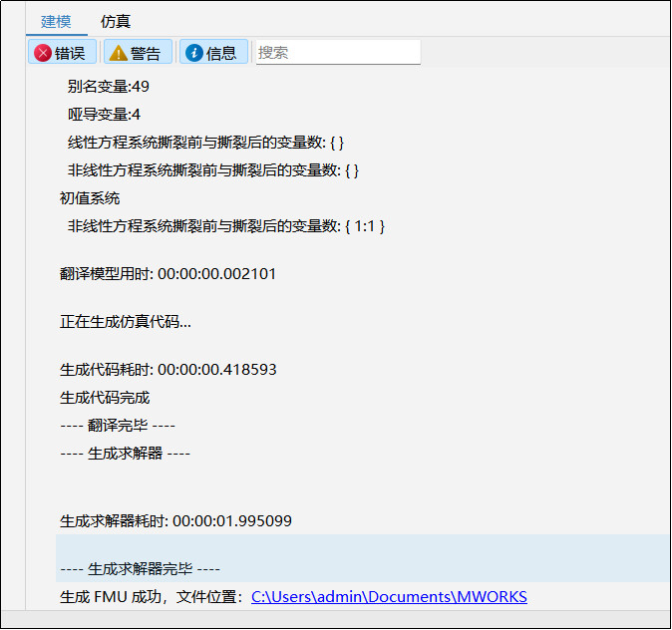This screenshot has width=672, height=630.
Task: Switch to the 建模 tab
Action: tap(56, 21)
